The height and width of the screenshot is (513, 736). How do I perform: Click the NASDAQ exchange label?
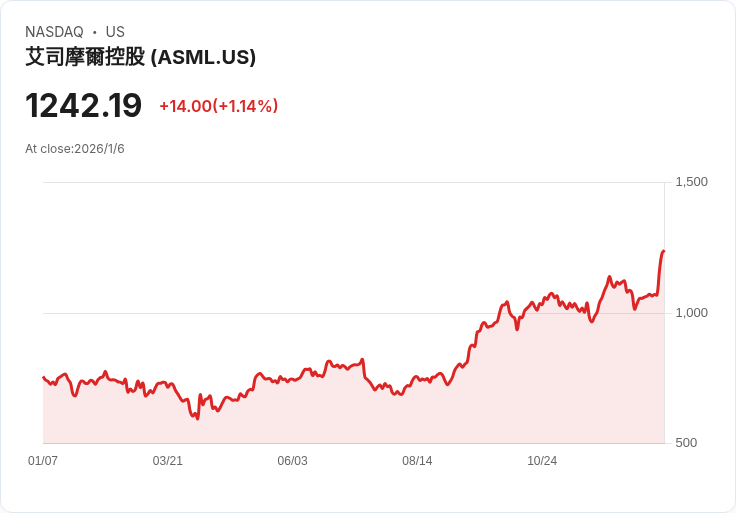tap(54, 32)
